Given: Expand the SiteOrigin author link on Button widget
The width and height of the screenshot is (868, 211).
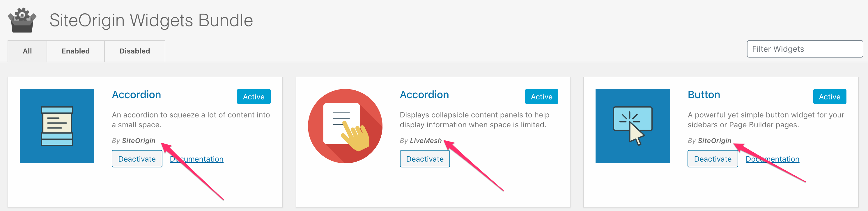Looking at the screenshot, I should coord(715,140).
